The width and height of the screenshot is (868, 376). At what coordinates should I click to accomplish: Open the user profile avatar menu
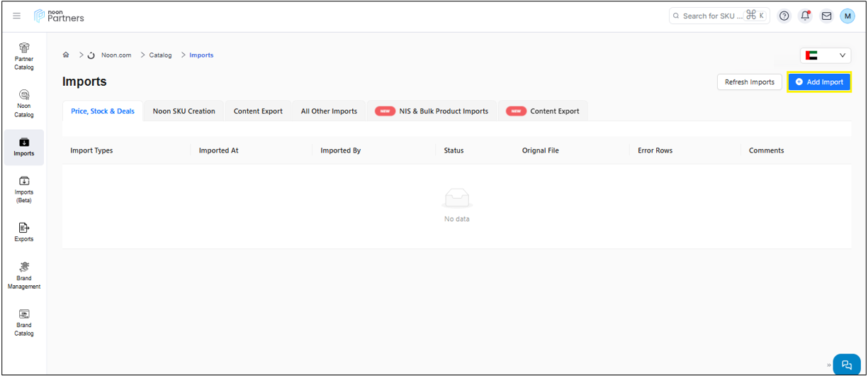(x=847, y=16)
